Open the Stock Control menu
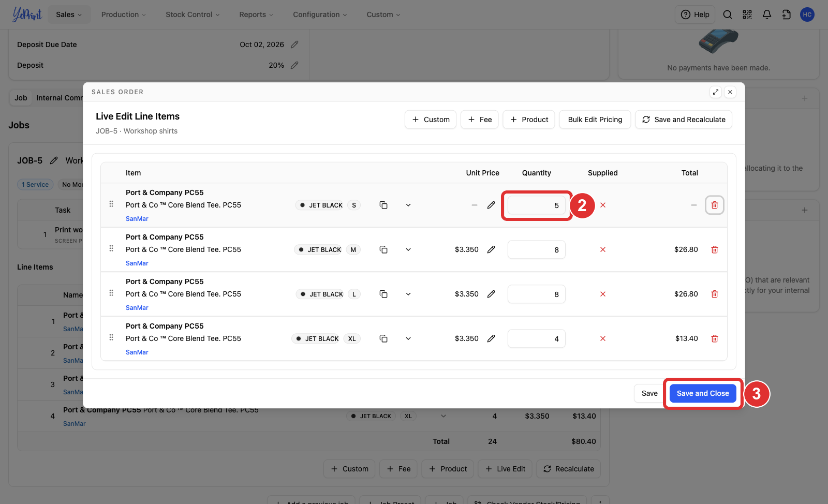 tap(193, 14)
